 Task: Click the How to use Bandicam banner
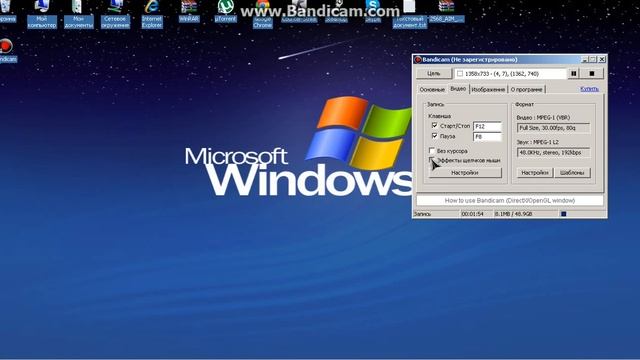pos(509,200)
